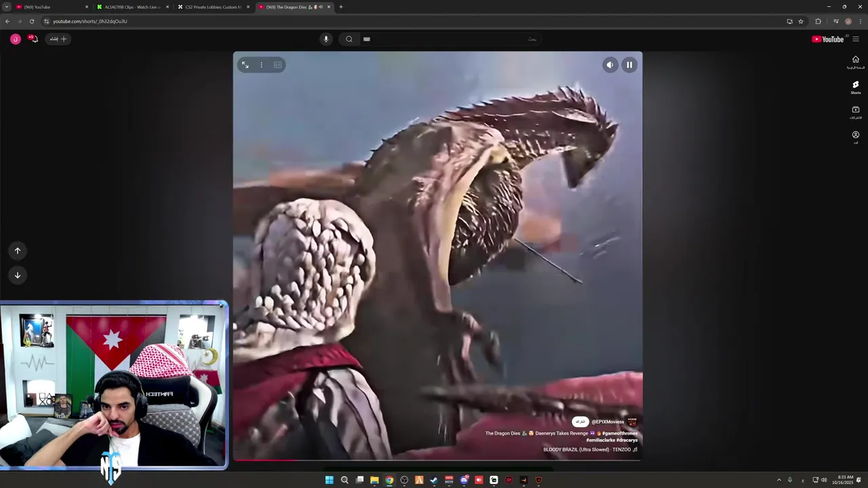Close the CS2 Private Lobbies tab

pos(248,7)
